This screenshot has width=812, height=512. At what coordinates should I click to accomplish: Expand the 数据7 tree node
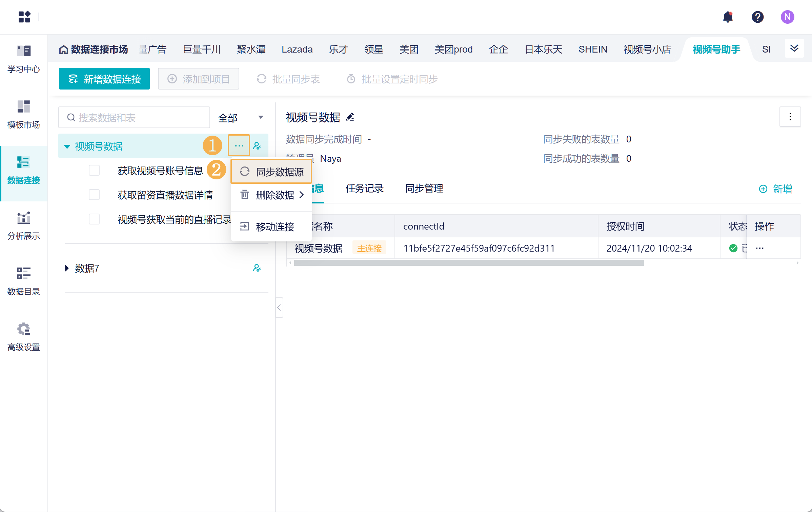[x=67, y=268]
